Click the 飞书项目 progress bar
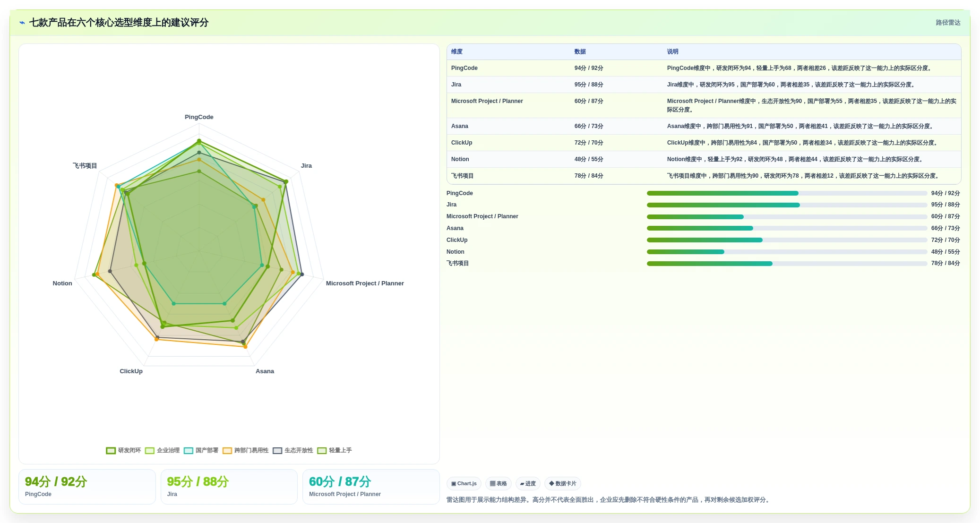This screenshot has height=523, width=980. click(787, 264)
